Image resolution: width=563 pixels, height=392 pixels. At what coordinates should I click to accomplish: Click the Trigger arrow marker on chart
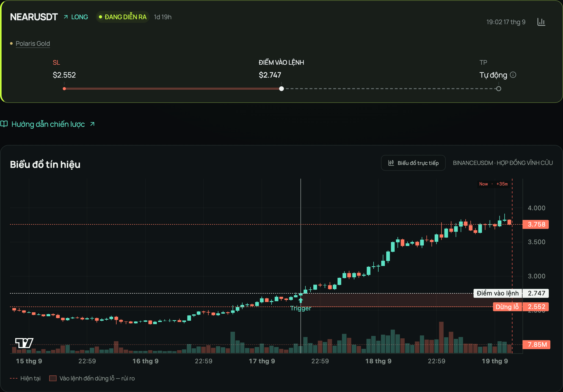(x=301, y=300)
